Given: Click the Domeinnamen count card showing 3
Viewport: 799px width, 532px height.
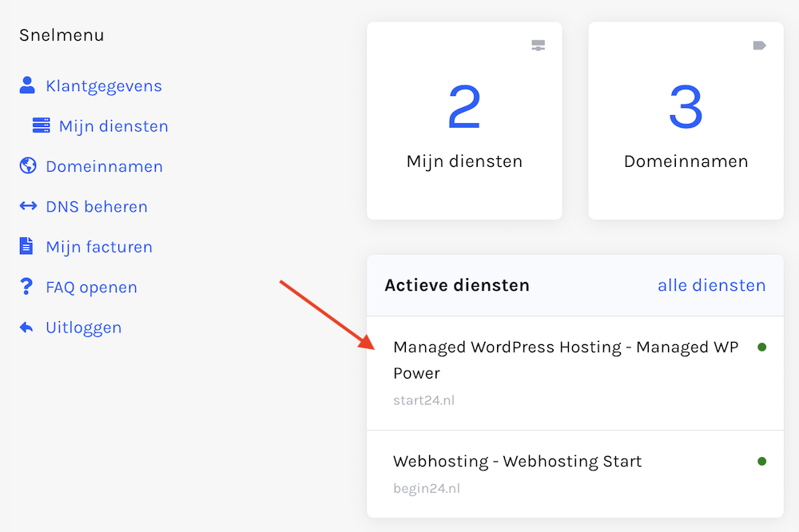Looking at the screenshot, I should point(686,121).
